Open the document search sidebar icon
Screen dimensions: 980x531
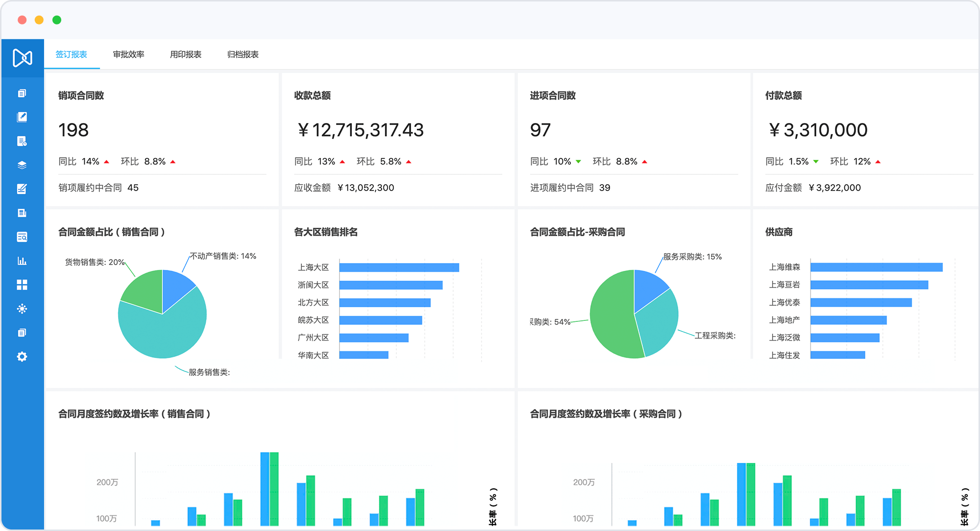(x=22, y=237)
